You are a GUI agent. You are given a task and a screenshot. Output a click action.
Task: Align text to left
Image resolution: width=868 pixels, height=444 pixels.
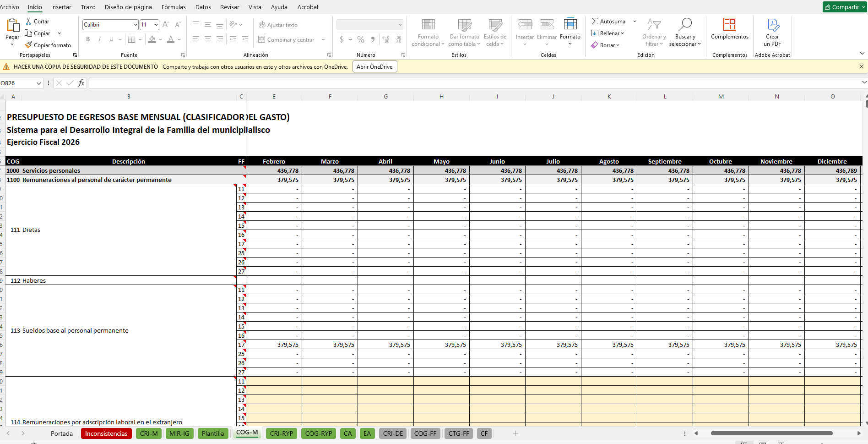196,39
